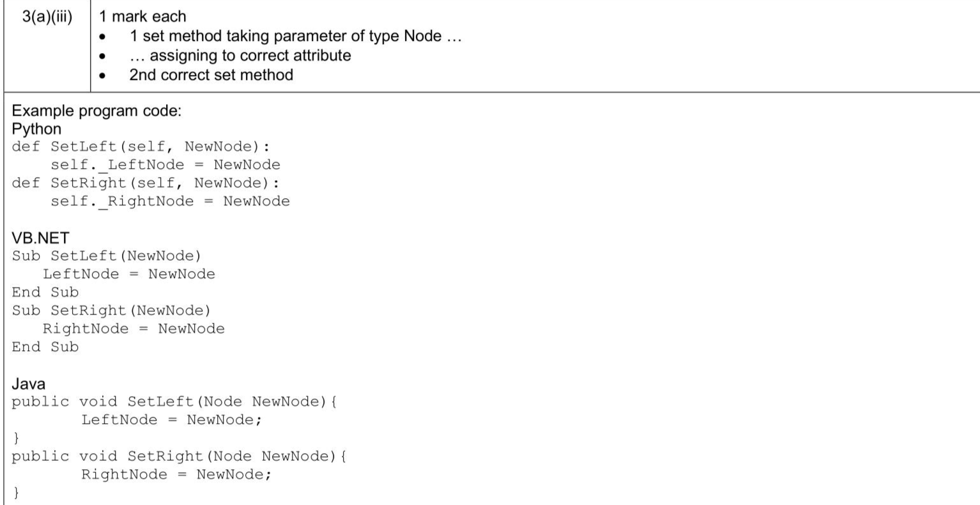Click the Java heading

(x=29, y=384)
